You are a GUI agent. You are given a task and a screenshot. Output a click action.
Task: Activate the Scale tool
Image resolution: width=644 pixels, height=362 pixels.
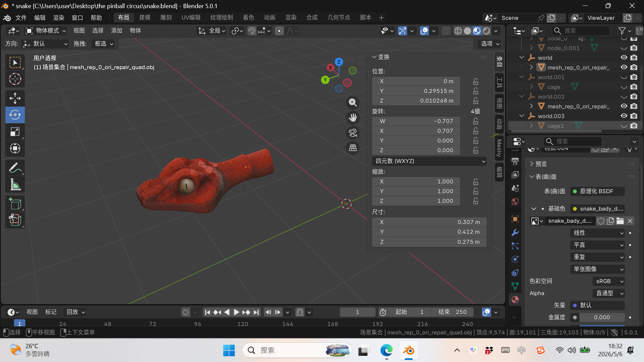pyautogui.click(x=15, y=132)
